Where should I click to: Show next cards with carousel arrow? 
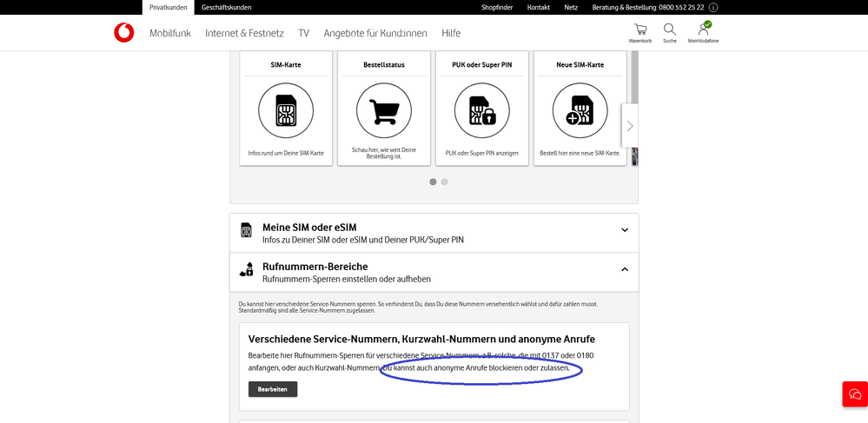(x=630, y=126)
